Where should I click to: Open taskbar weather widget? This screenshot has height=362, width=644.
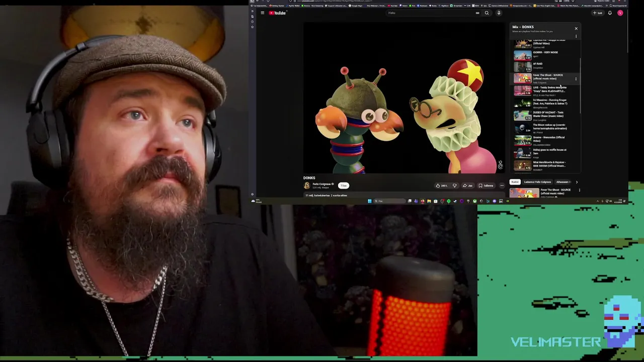pyautogui.click(x=257, y=201)
